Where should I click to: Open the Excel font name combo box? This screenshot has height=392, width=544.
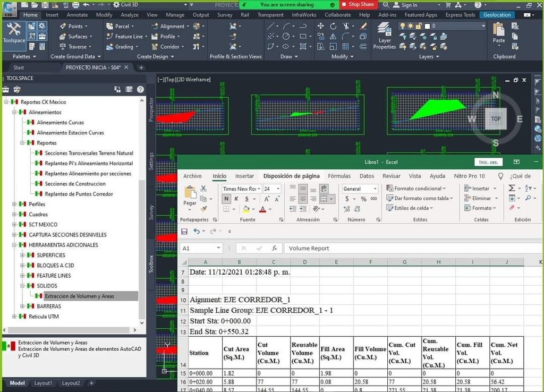point(242,189)
